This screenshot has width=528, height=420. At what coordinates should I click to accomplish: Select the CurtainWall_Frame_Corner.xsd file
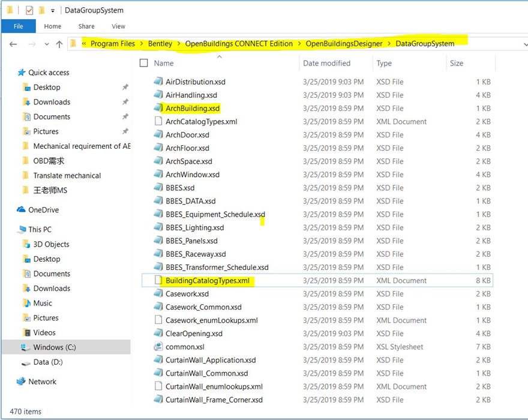pos(214,400)
